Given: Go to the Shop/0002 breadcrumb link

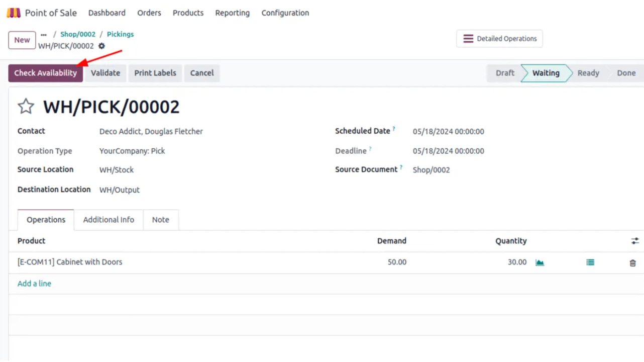Looking at the screenshot, I should coord(78,34).
